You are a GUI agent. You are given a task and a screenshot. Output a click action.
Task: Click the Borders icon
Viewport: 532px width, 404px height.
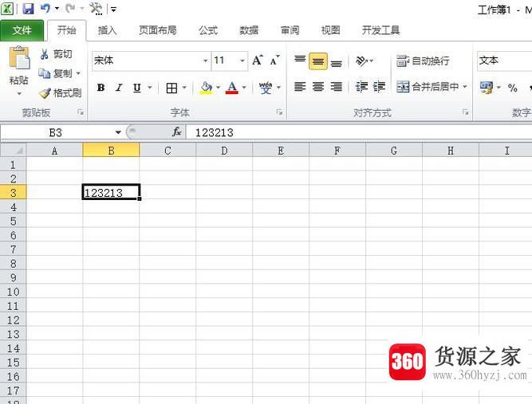[x=171, y=88]
